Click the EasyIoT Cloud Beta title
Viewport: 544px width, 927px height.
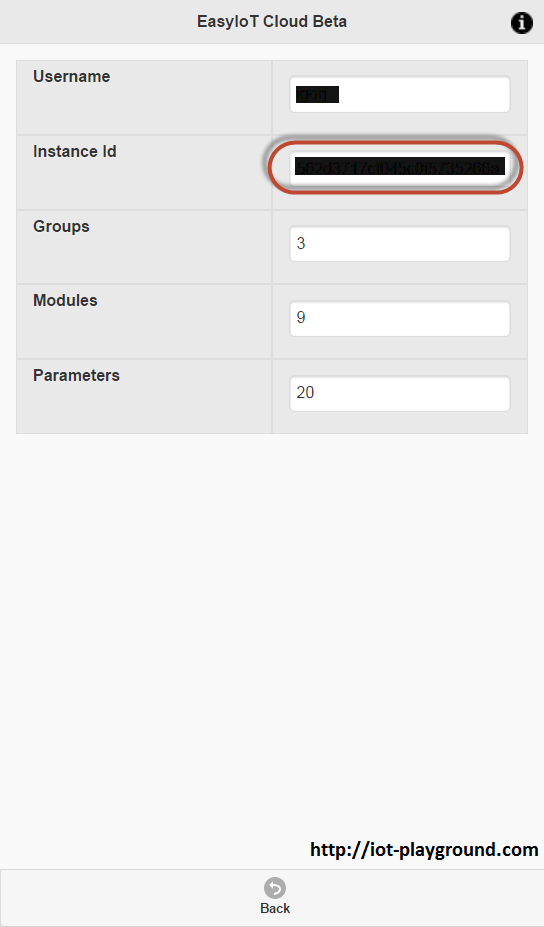click(x=272, y=22)
